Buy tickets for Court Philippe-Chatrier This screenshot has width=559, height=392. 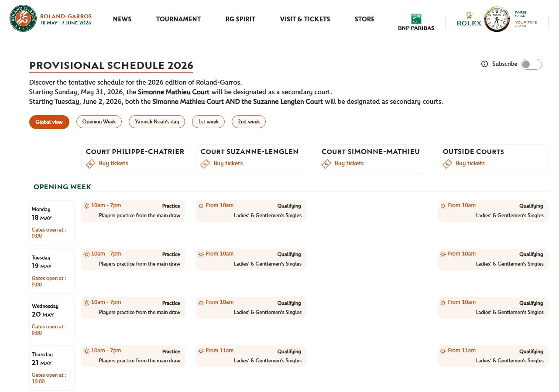[113, 164]
